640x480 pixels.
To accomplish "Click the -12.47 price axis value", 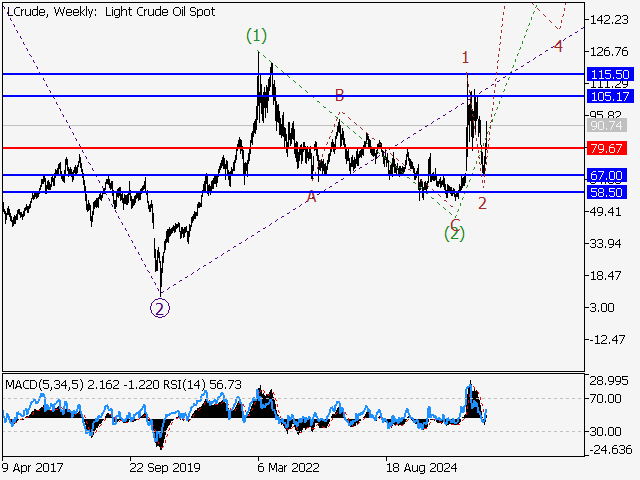I will pos(608,340).
